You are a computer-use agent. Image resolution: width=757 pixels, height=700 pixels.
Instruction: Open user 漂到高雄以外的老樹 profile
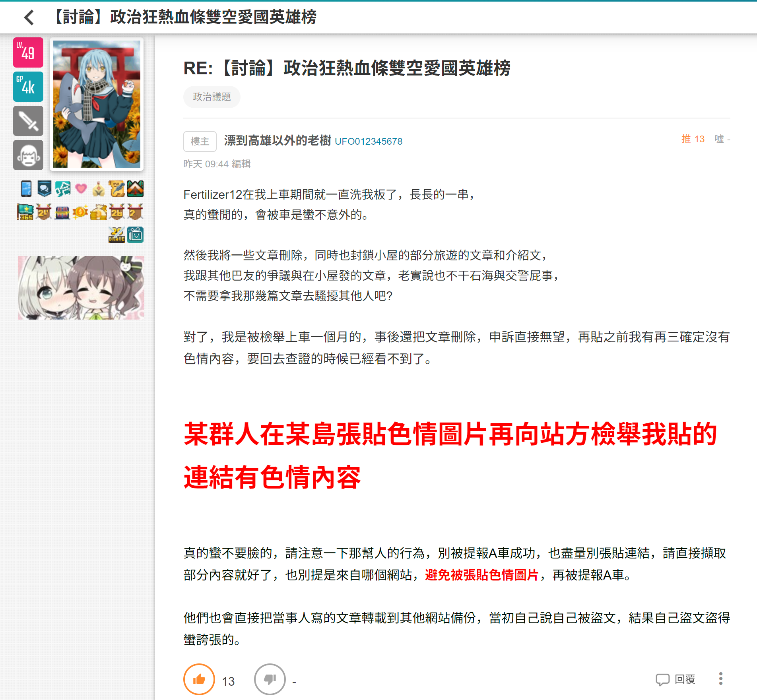(278, 141)
